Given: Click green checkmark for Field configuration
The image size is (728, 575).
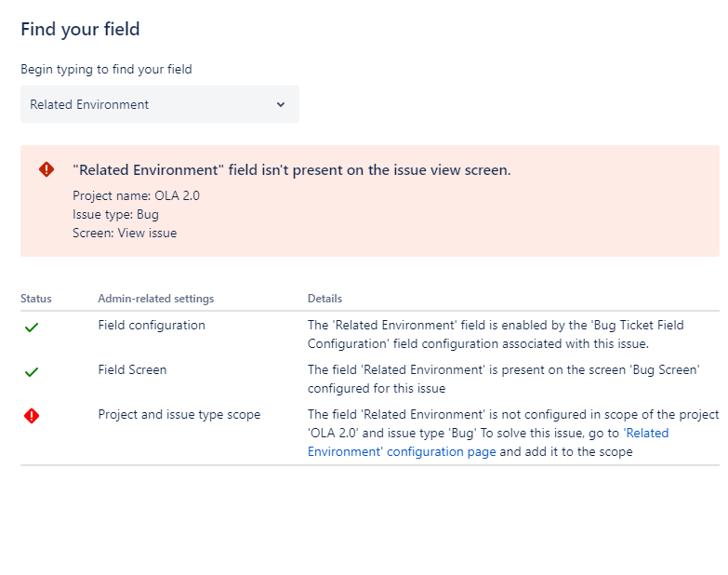Looking at the screenshot, I should tap(32, 328).
